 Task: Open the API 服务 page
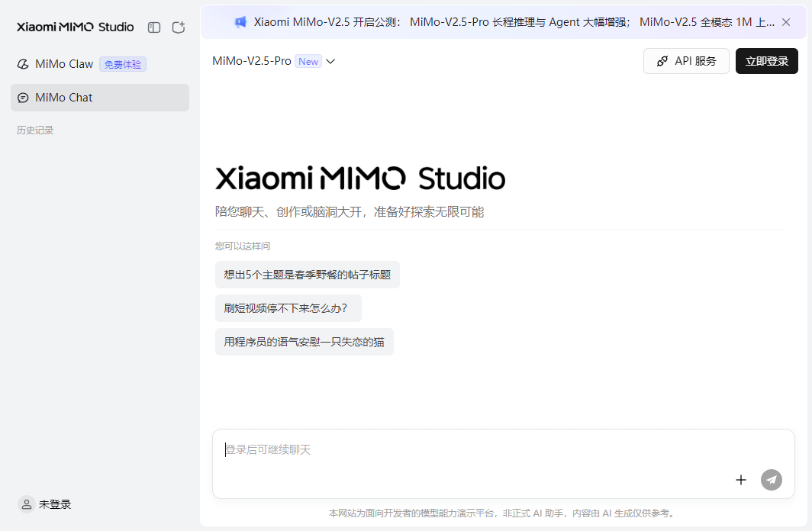pos(686,60)
